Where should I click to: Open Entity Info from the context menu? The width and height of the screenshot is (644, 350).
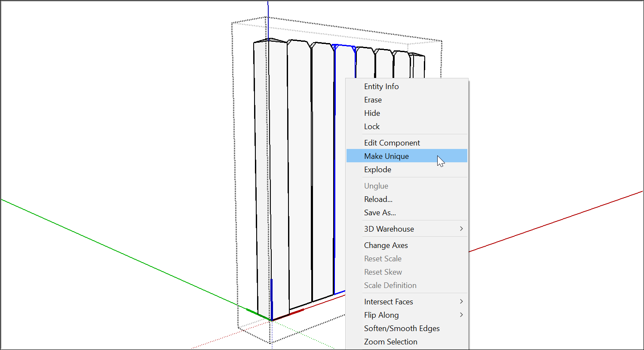pyautogui.click(x=381, y=86)
